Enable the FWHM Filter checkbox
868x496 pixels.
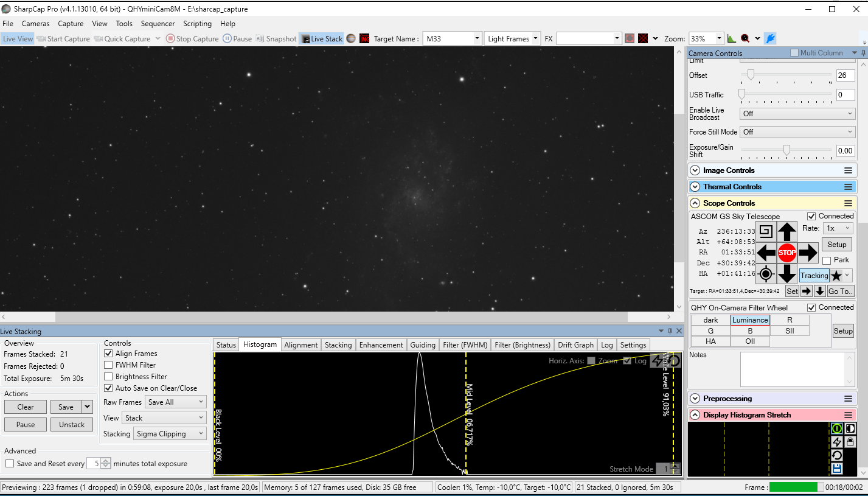pos(108,365)
